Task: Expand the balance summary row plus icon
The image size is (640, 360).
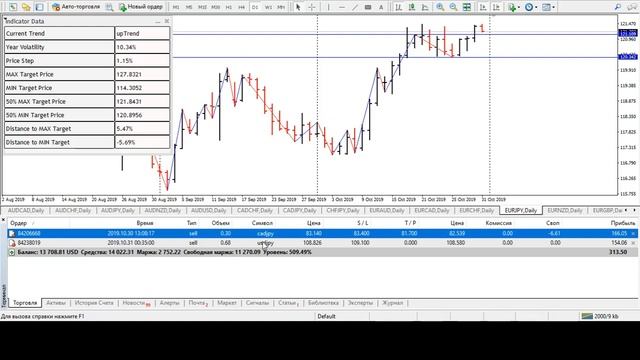Action: tap(12, 252)
